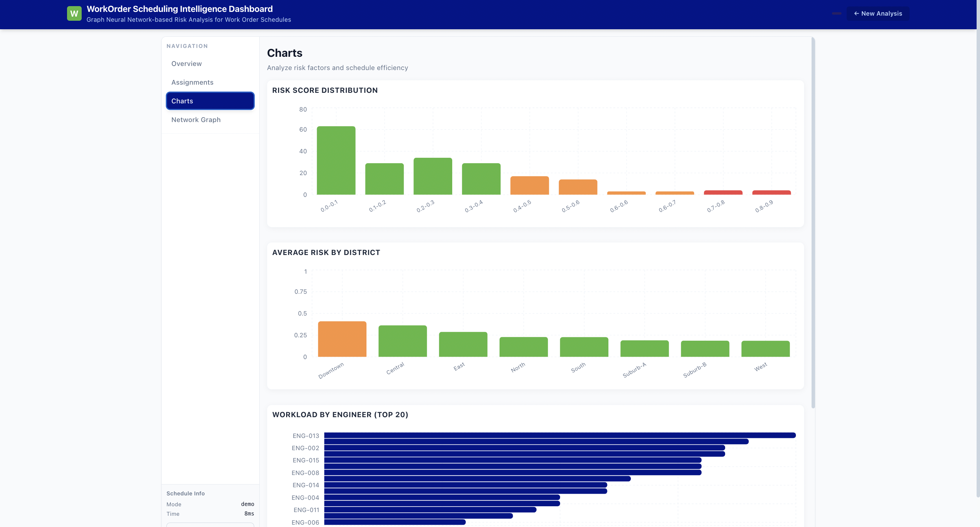Click the Central district risk bar

(x=403, y=341)
